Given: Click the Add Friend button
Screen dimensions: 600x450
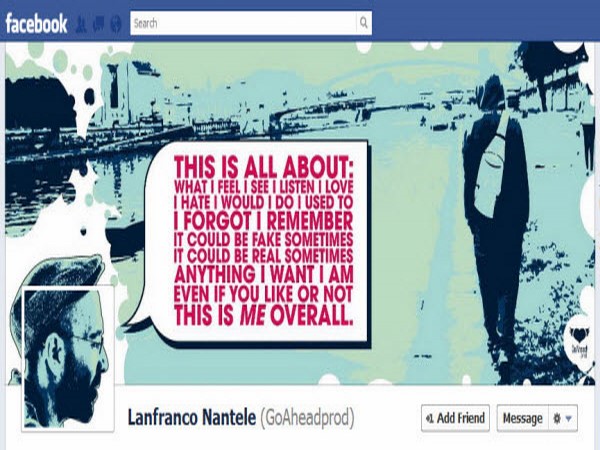Looking at the screenshot, I should tap(455, 418).
